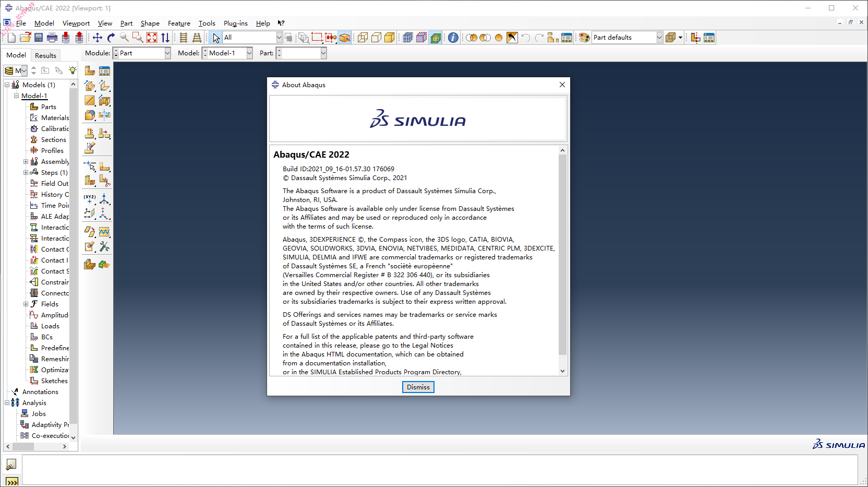Viewport: 868px width, 487px height.
Task: Click the model tree horizontal scrollbar
Action: pyautogui.click(x=23, y=447)
